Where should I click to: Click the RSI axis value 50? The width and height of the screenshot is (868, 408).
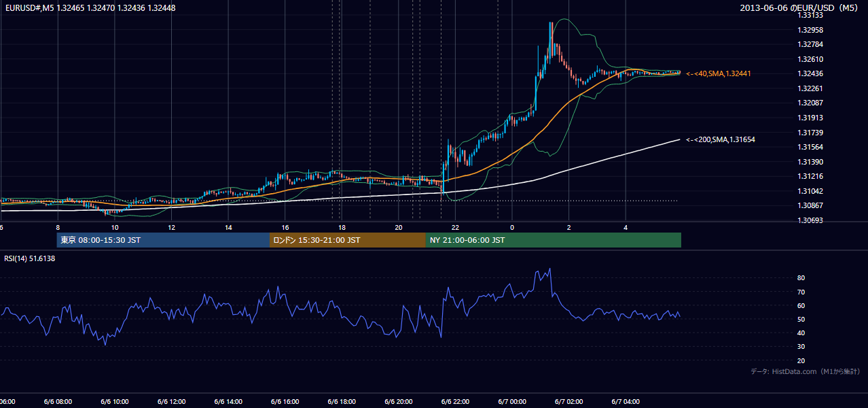tap(801, 319)
